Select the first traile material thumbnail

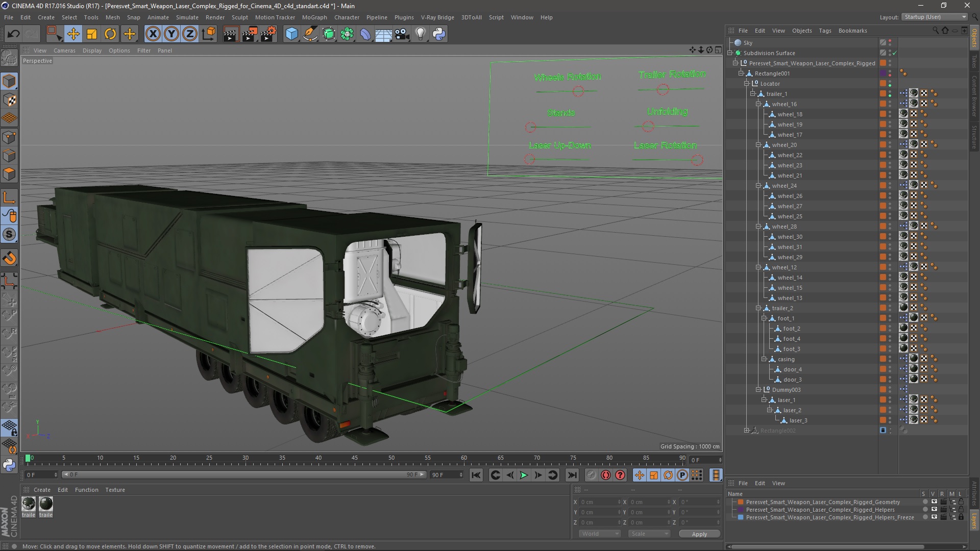click(x=29, y=504)
